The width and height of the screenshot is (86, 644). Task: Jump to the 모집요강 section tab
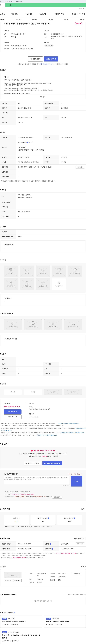(3, 20)
